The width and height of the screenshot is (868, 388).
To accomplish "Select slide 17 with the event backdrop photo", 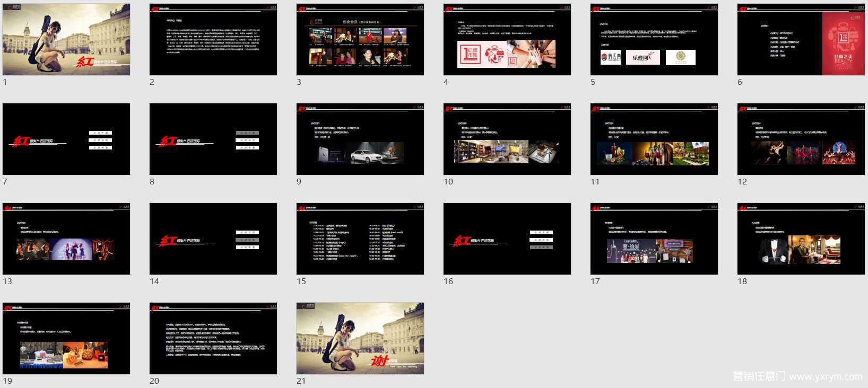I will [x=654, y=239].
